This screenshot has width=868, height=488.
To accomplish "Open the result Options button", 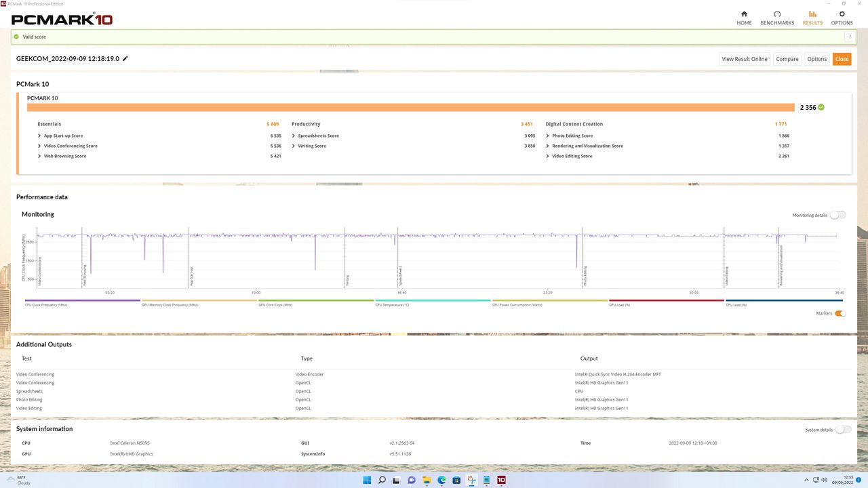I will [x=817, y=59].
